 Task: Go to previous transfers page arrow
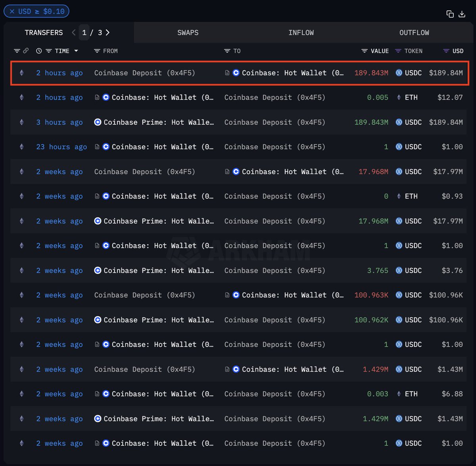pyautogui.click(x=73, y=33)
